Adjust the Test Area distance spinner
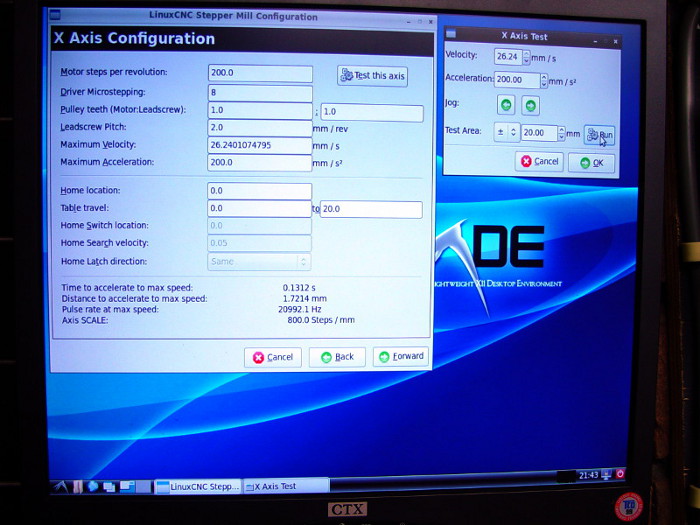This screenshot has height=525, width=700. (559, 132)
